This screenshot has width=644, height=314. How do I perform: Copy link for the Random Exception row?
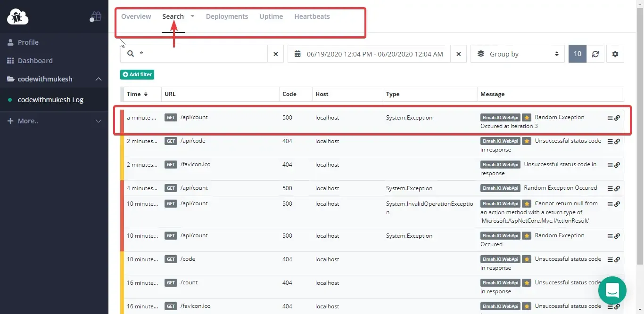pyautogui.click(x=617, y=118)
